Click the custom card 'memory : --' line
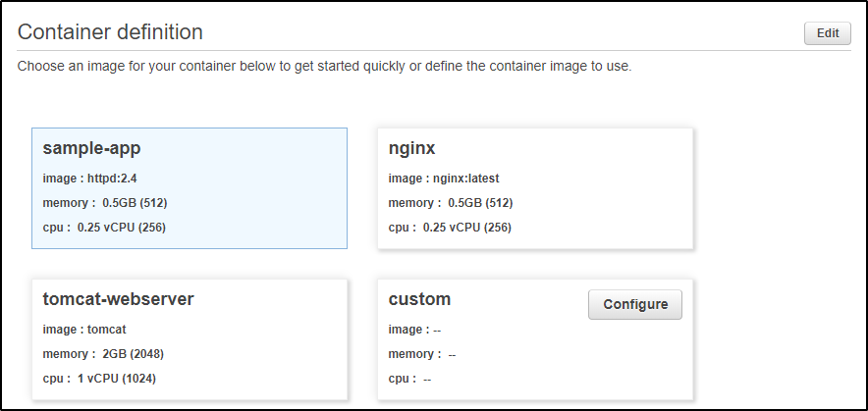The width and height of the screenshot is (868, 411). pos(422,354)
